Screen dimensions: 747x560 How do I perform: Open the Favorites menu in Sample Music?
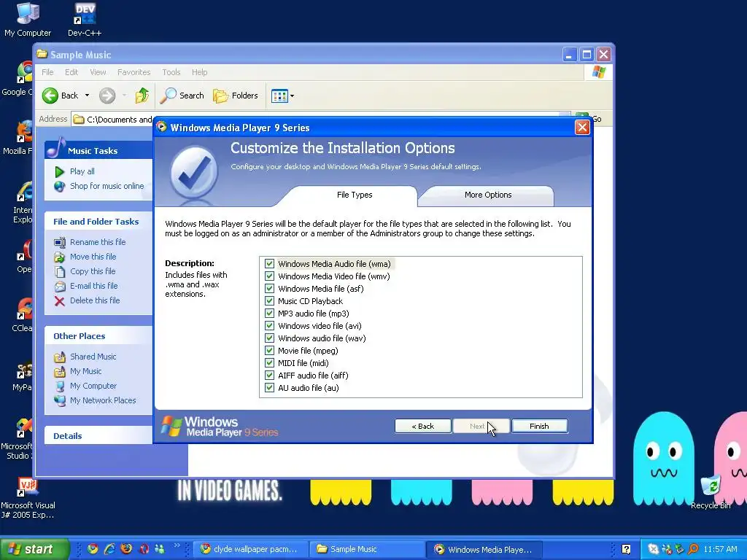pyautogui.click(x=134, y=72)
